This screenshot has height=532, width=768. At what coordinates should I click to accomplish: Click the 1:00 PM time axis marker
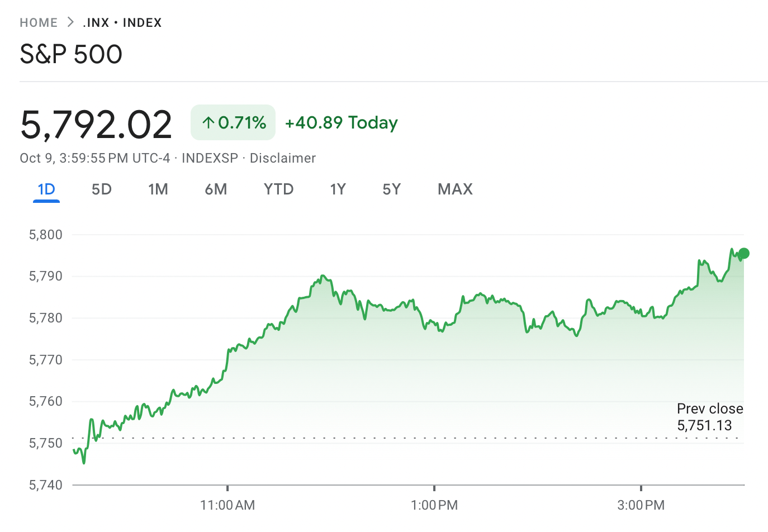click(434, 505)
